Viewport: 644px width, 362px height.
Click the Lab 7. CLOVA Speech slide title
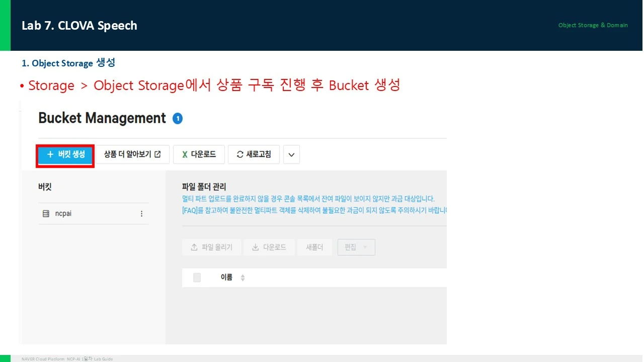pos(79,26)
